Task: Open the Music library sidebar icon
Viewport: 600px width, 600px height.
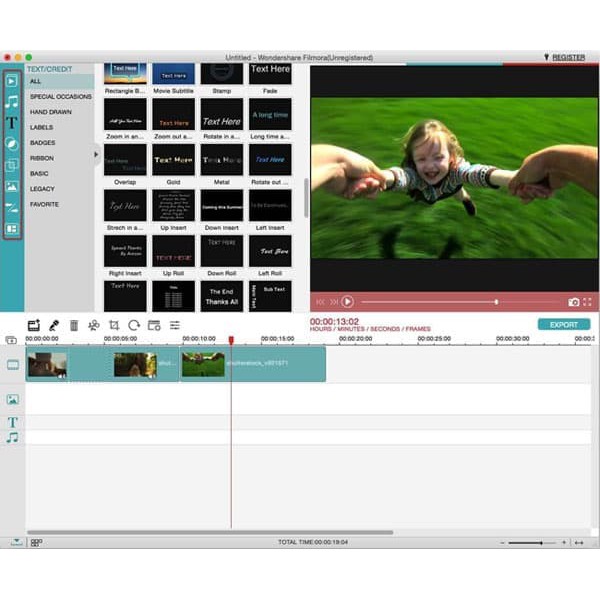Action: [12, 102]
